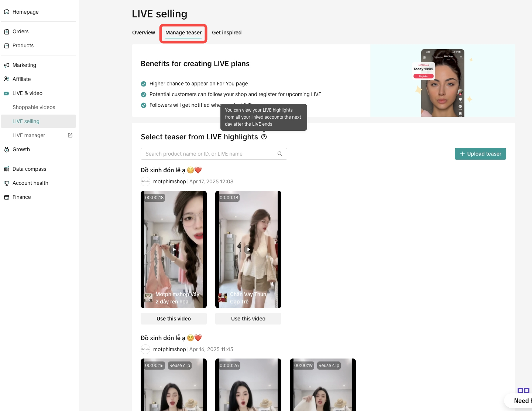The width and height of the screenshot is (532, 411).
Task: Click the 'Potential customers can follow your shop' line
Action: point(235,94)
